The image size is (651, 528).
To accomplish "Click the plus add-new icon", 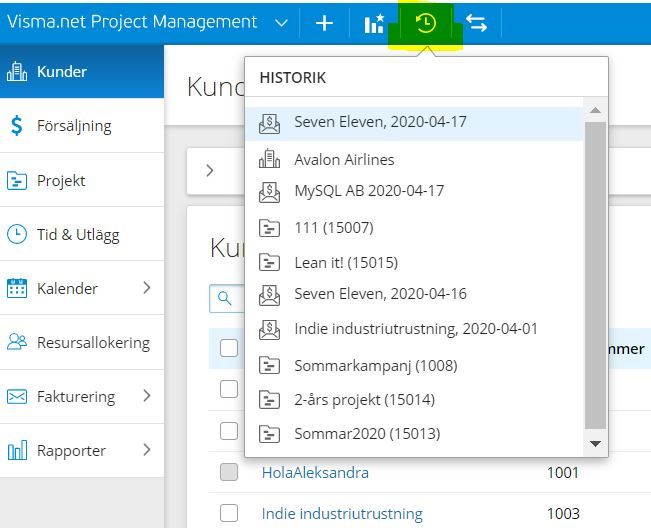I will (x=324, y=23).
